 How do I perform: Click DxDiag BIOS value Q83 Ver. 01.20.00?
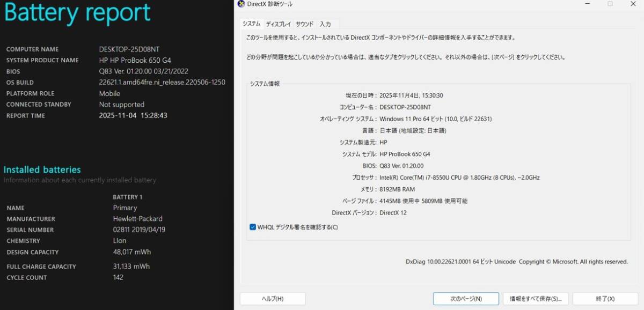click(401, 166)
